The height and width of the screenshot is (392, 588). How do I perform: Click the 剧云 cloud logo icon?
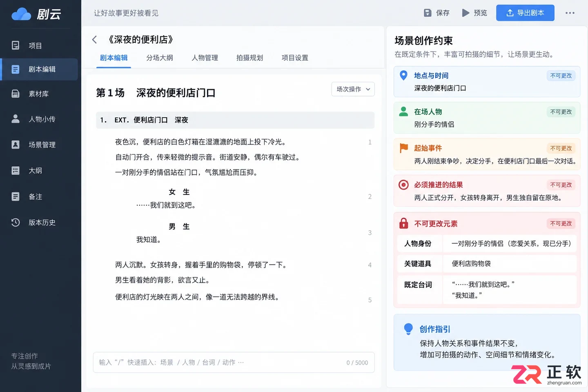point(21,15)
